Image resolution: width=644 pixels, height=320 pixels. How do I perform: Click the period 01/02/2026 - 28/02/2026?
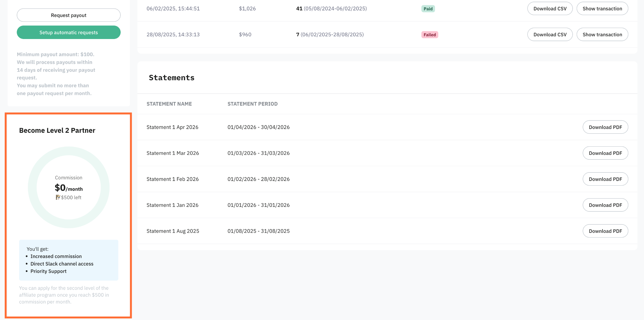258,179
